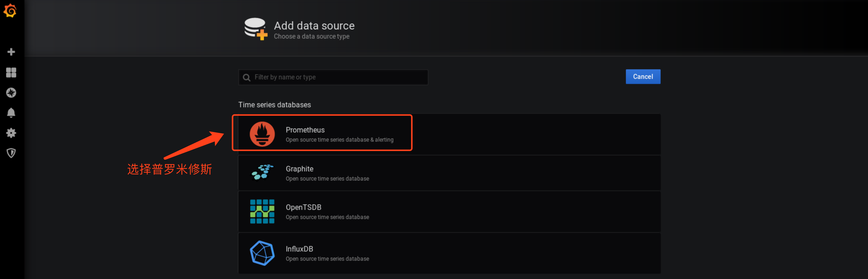Select InfluxDB data source title

point(299,249)
